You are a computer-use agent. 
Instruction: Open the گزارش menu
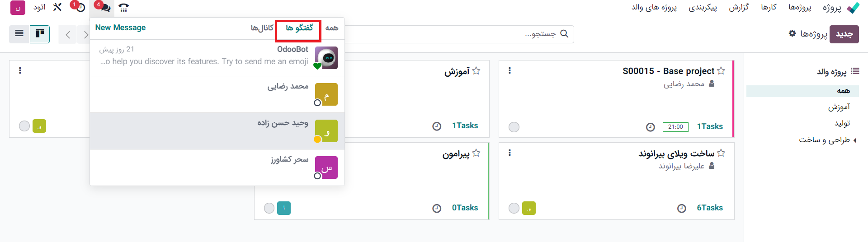739,7
